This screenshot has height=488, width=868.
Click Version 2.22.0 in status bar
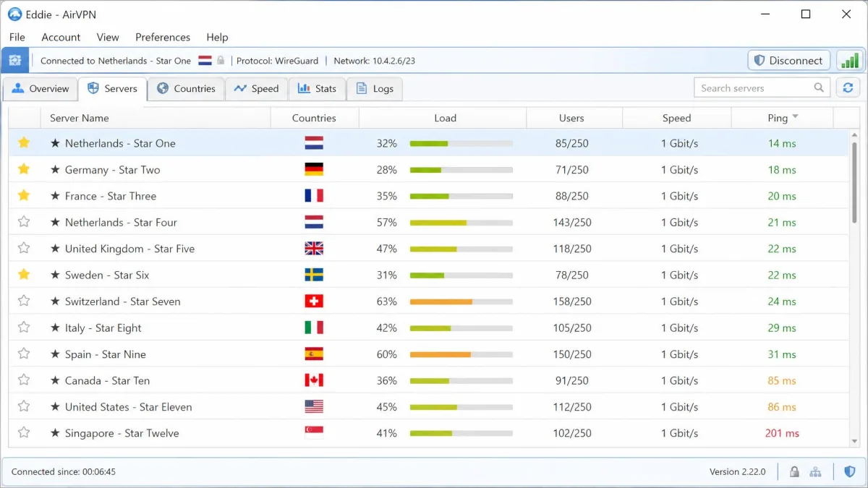737,471
